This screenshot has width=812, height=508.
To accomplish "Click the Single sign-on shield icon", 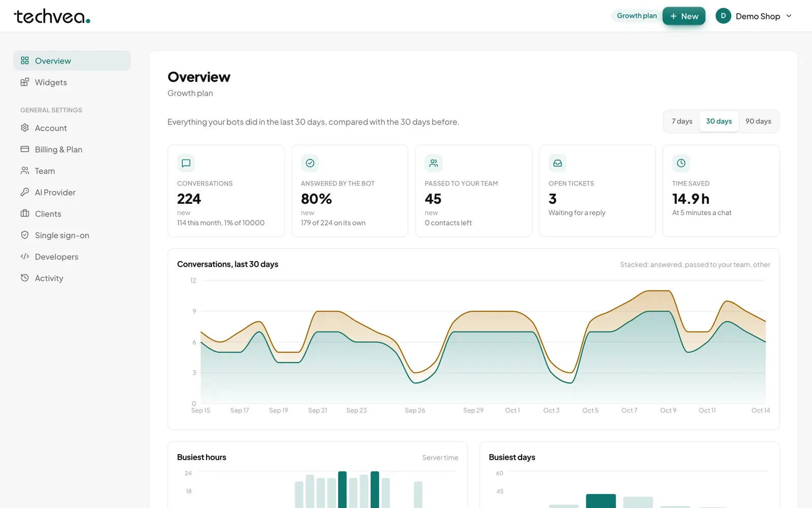I will [25, 235].
